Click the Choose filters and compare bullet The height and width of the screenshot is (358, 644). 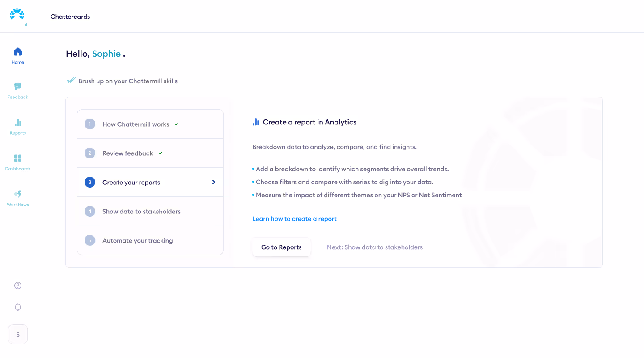pos(344,182)
